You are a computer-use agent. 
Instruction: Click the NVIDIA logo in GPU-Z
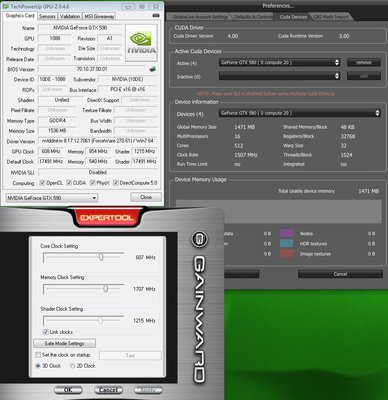point(142,43)
